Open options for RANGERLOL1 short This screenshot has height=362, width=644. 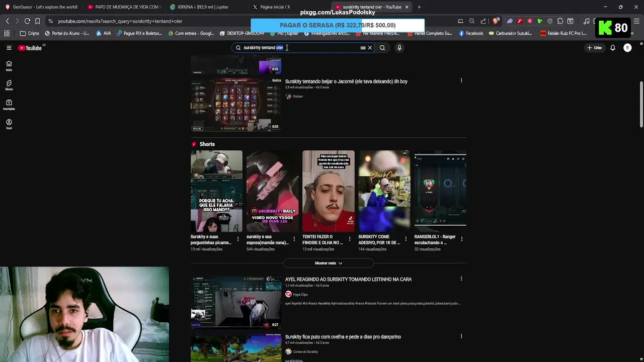[x=461, y=239]
